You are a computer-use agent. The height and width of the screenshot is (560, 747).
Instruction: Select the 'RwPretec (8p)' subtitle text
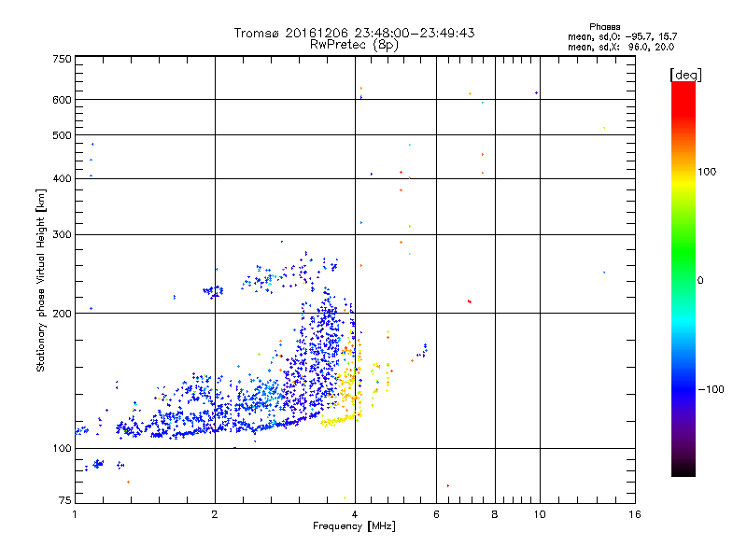tap(354, 45)
